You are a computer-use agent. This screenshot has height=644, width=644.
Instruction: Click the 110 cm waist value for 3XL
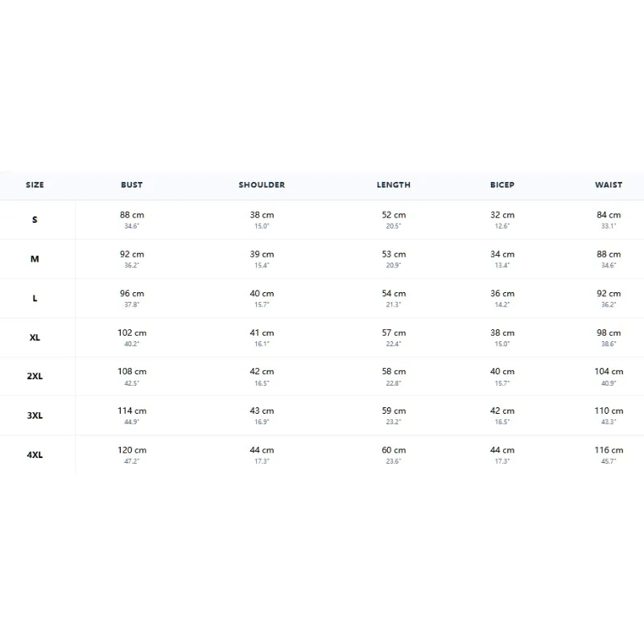(x=609, y=411)
